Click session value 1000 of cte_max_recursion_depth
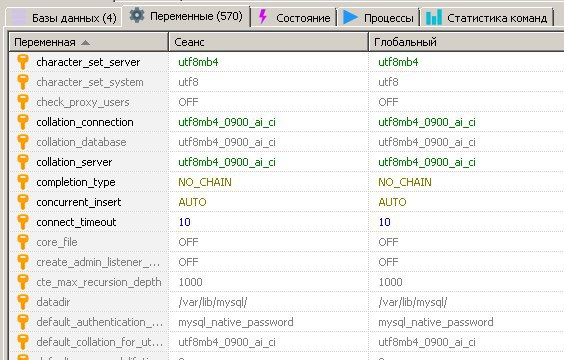Screen dimensions: 564x360 point(191,282)
